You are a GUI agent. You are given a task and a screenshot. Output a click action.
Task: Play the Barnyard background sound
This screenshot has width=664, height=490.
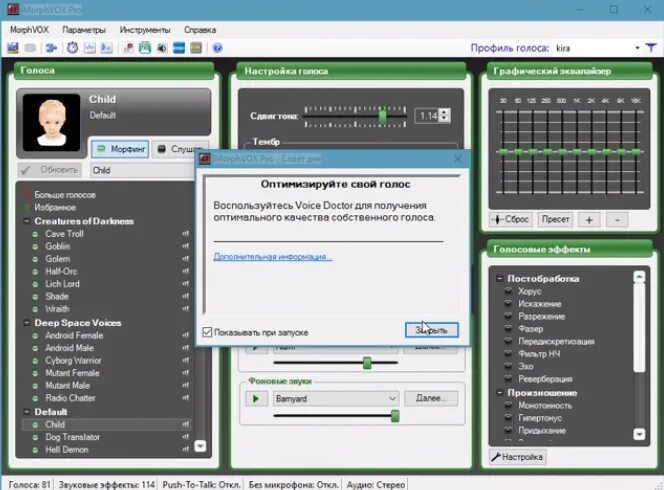pyautogui.click(x=256, y=399)
